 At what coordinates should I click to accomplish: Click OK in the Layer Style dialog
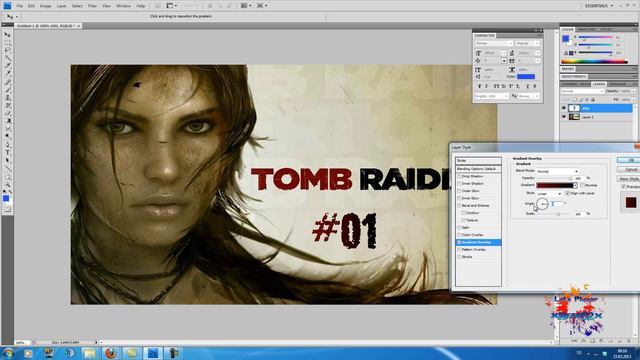tap(629, 160)
